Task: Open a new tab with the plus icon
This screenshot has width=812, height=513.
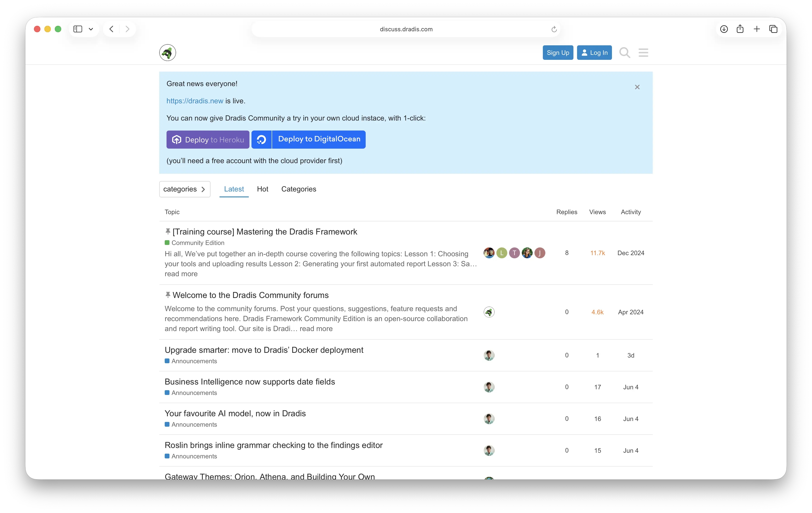Action: click(757, 29)
